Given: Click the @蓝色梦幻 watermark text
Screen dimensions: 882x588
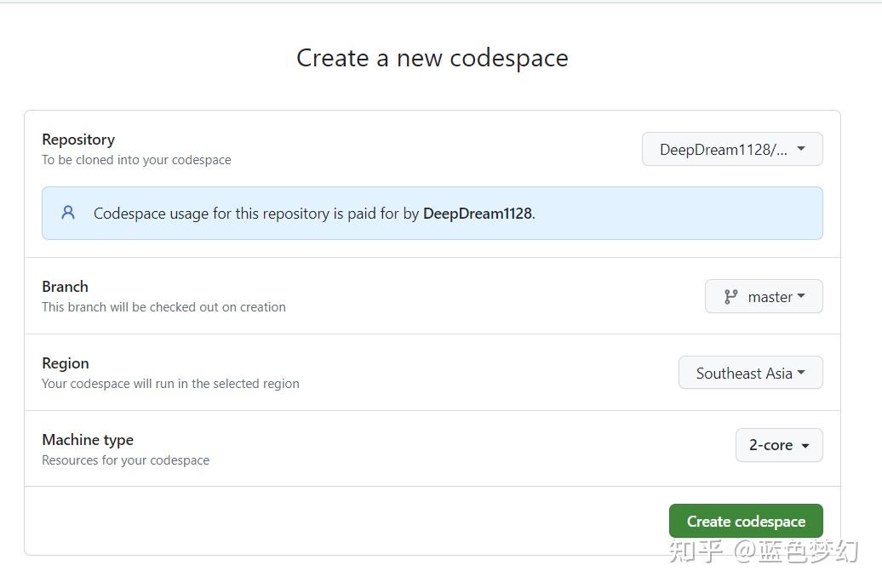Looking at the screenshot, I should coord(796,551).
